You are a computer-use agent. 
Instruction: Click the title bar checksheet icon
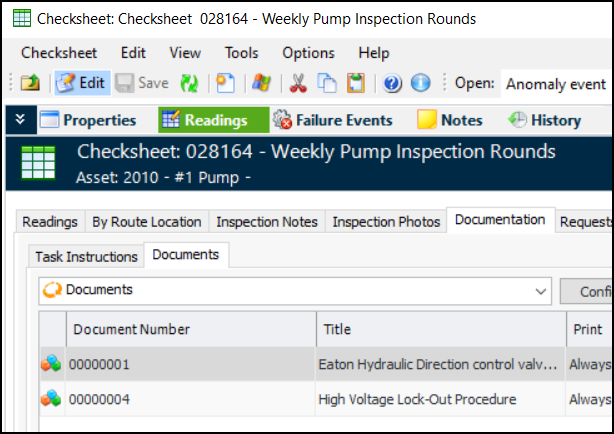[22, 18]
